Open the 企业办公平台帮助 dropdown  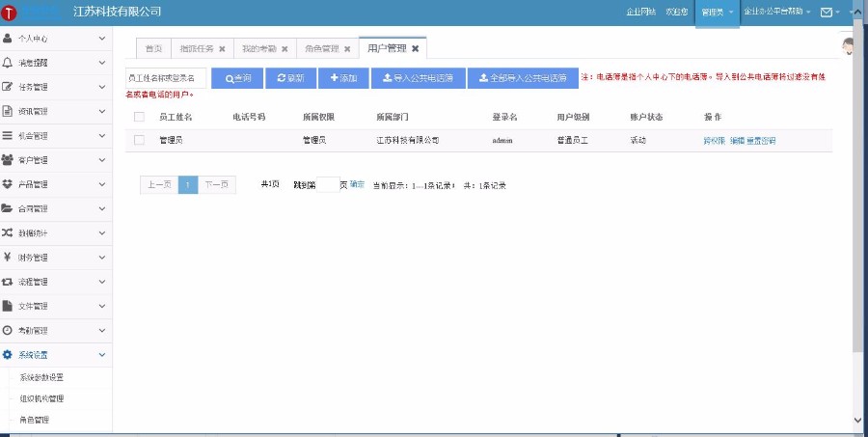[777, 12]
